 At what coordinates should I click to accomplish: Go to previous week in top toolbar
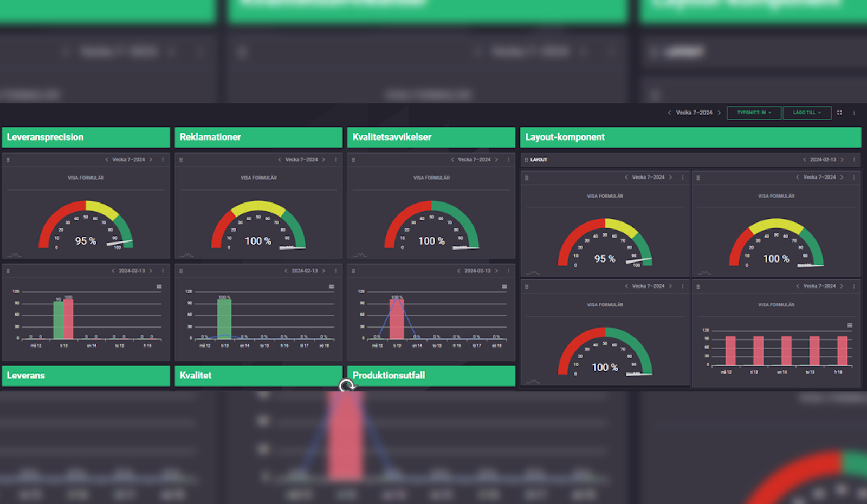tap(669, 113)
